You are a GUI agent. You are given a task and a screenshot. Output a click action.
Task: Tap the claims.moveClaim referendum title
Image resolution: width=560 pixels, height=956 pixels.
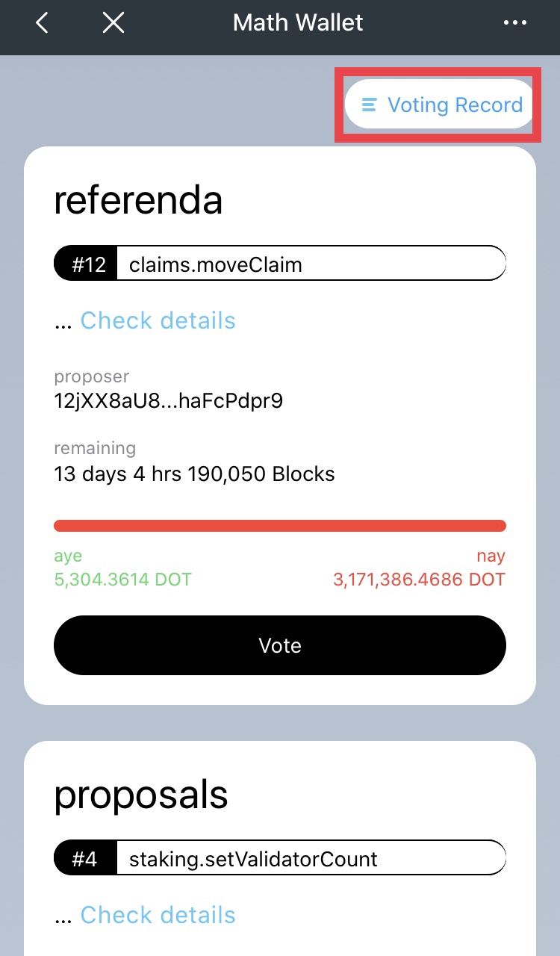[216, 264]
